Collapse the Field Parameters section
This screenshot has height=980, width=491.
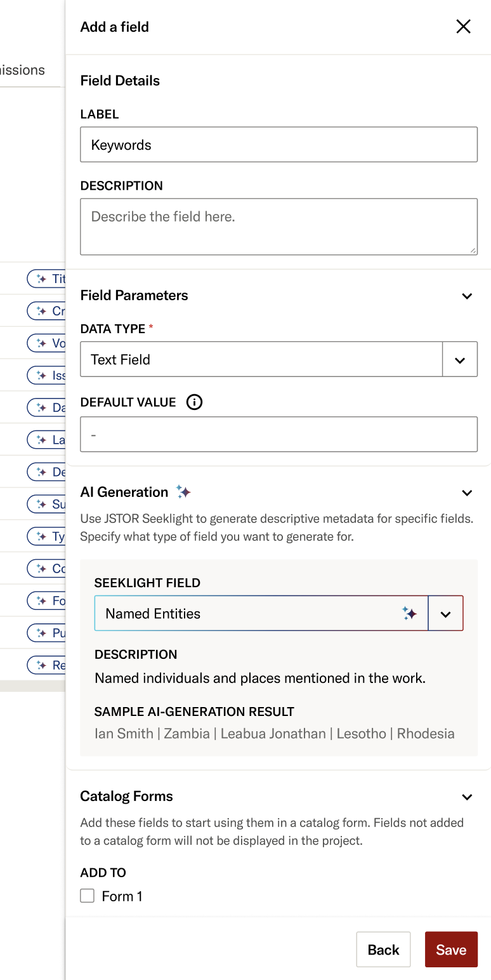(x=468, y=296)
